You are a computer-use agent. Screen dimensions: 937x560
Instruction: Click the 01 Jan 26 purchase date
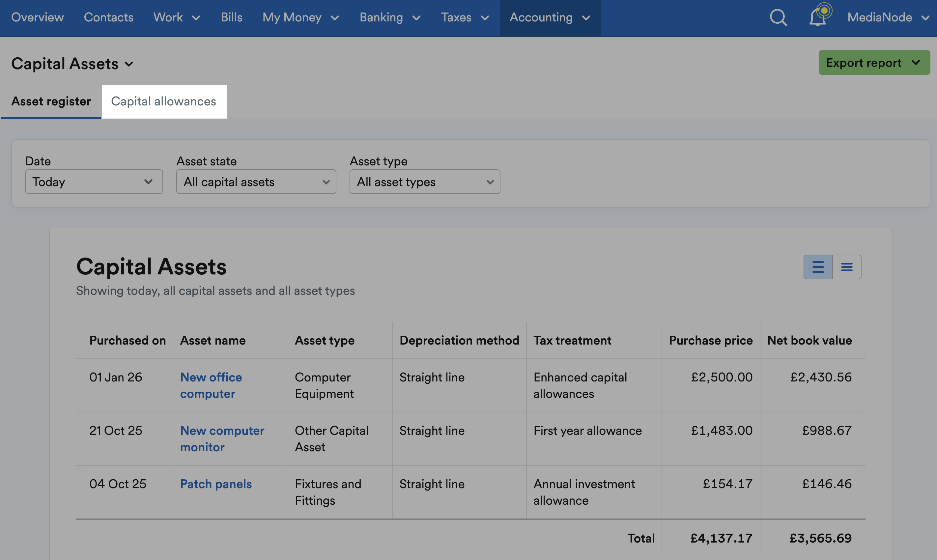[x=116, y=377]
